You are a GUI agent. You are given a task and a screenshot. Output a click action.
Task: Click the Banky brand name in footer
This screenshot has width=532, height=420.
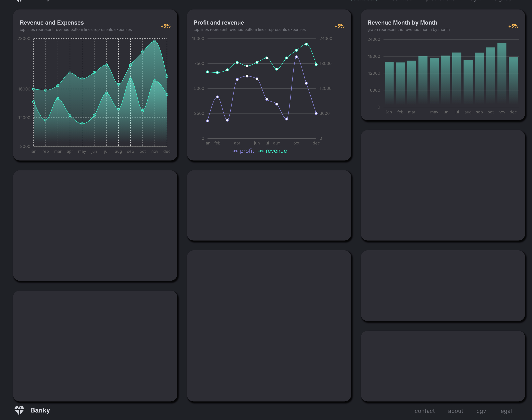[x=40, y=410]
